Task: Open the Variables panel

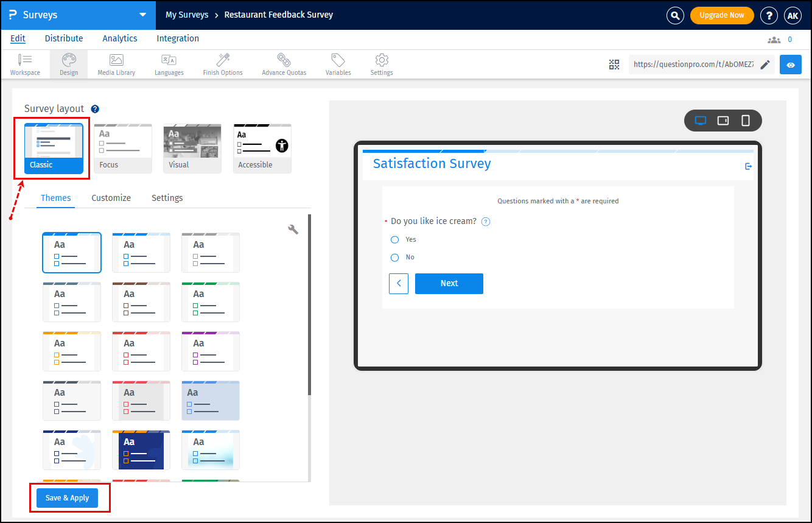Action: click(x=338, y=64)
